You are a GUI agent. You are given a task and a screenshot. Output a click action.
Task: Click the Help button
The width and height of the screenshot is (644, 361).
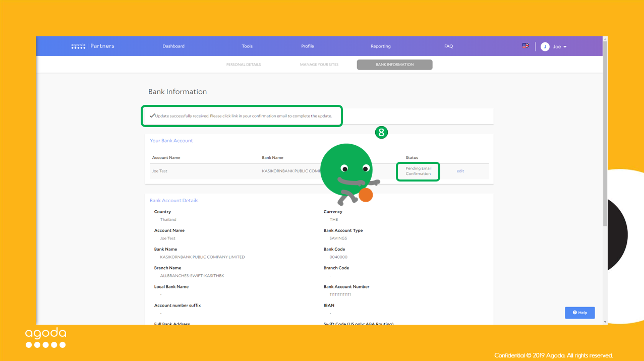[x=580, y=313]
